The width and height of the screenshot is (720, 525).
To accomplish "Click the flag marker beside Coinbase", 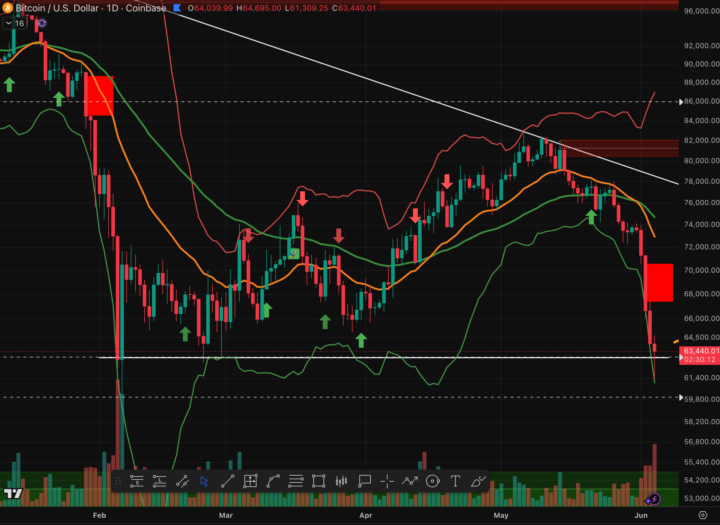I will pyautogui.click(x=177, y=8).
